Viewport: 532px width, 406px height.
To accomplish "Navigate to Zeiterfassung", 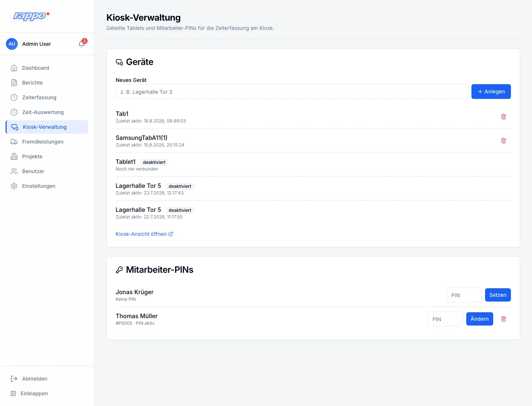I will click(47, 97).
